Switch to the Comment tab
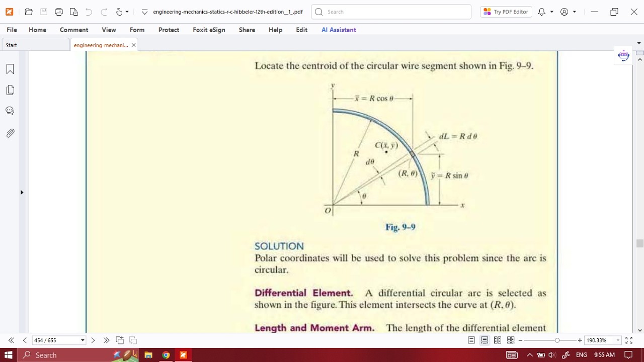This screenshot has height=362, width=644. coord(74,30)
